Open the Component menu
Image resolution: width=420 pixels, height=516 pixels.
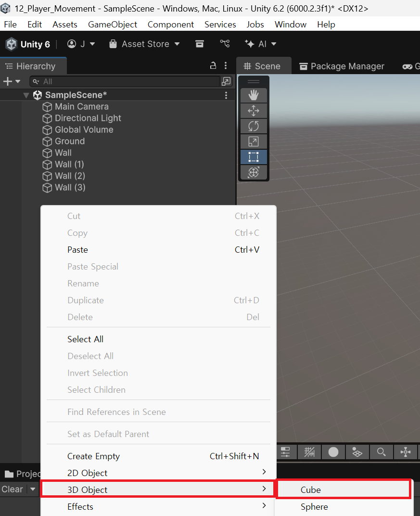[x=171, y=25]
